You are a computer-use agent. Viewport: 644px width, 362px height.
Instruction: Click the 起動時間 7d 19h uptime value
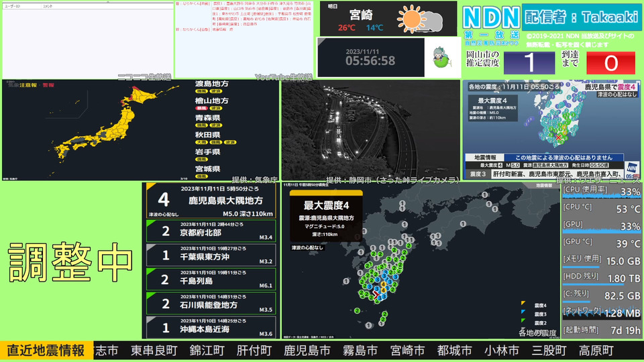click(x=625, y=330)
